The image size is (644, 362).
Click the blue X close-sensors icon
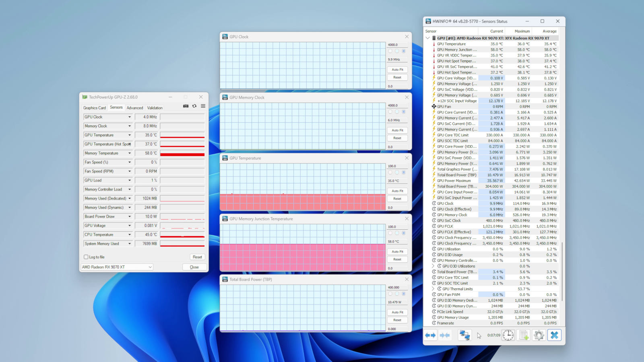(x=554, y=335)
